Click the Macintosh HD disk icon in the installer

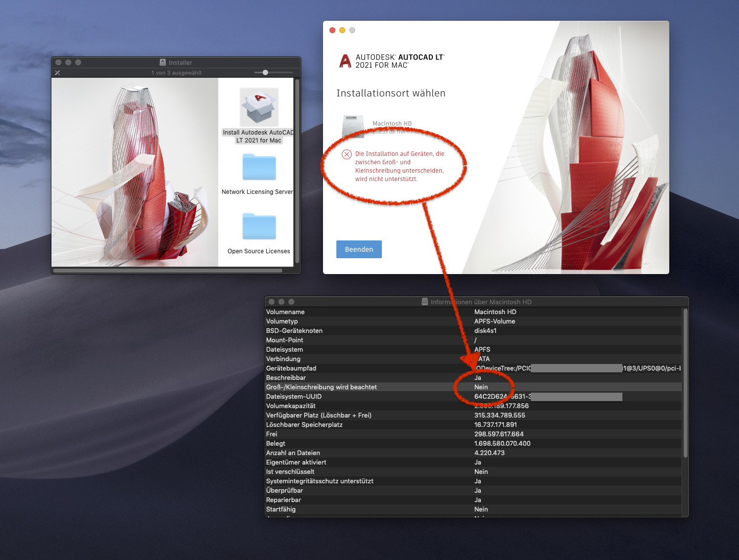click(352, 125)
